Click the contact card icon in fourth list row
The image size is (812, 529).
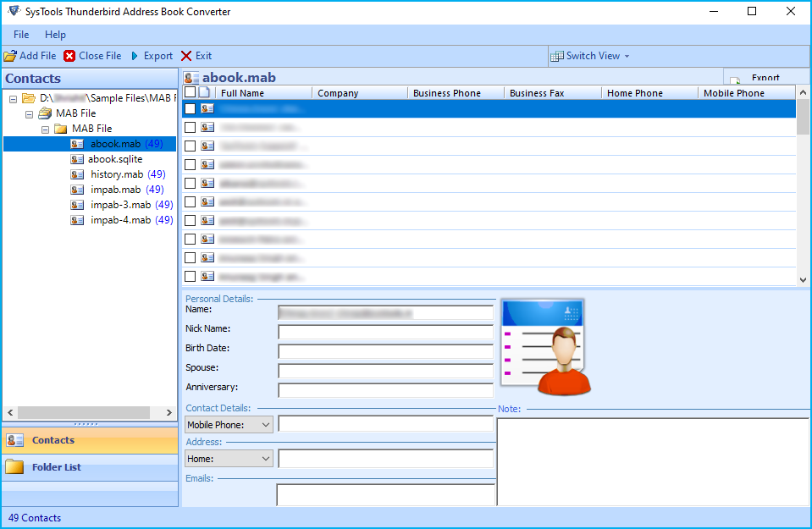point(207,164)
